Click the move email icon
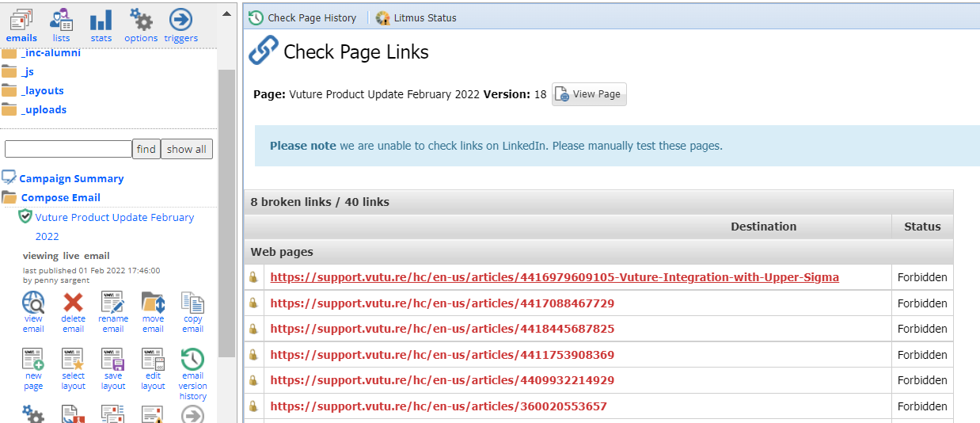This screenshot has height=423, width=980. (x=153, y=302)
